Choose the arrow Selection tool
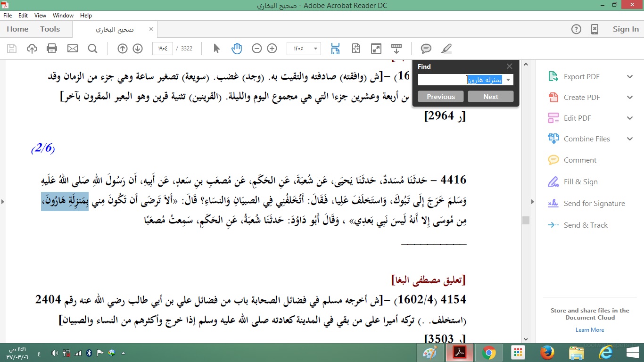 [216, 49]
